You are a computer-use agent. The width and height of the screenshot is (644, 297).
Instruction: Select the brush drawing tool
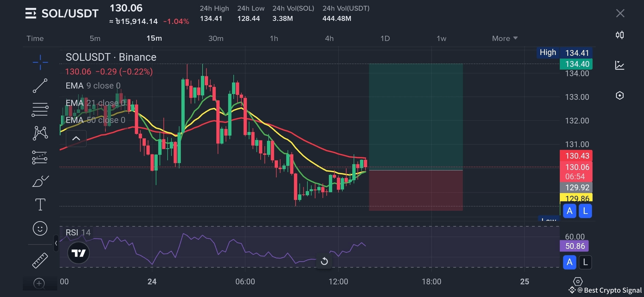(40, 181)
